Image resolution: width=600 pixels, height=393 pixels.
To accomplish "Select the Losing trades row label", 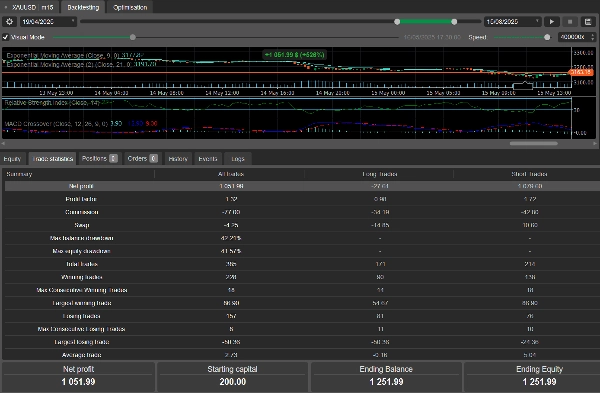I will point(82,316).
